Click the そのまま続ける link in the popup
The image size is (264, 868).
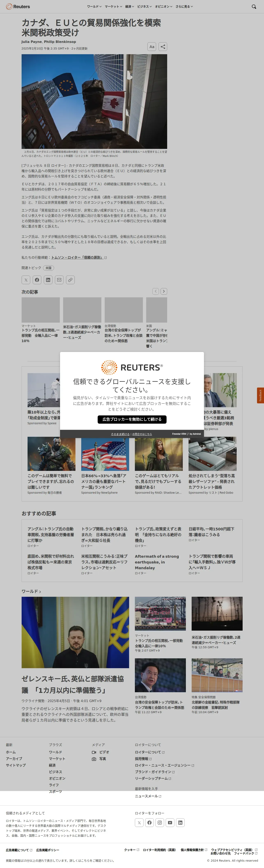click(x=120, y=434)
